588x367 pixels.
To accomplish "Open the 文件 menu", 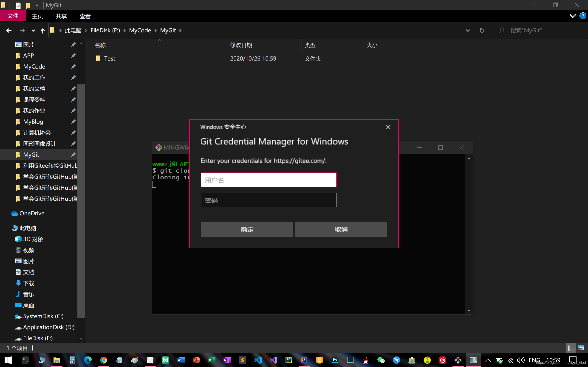I will (x=13, y=16).
